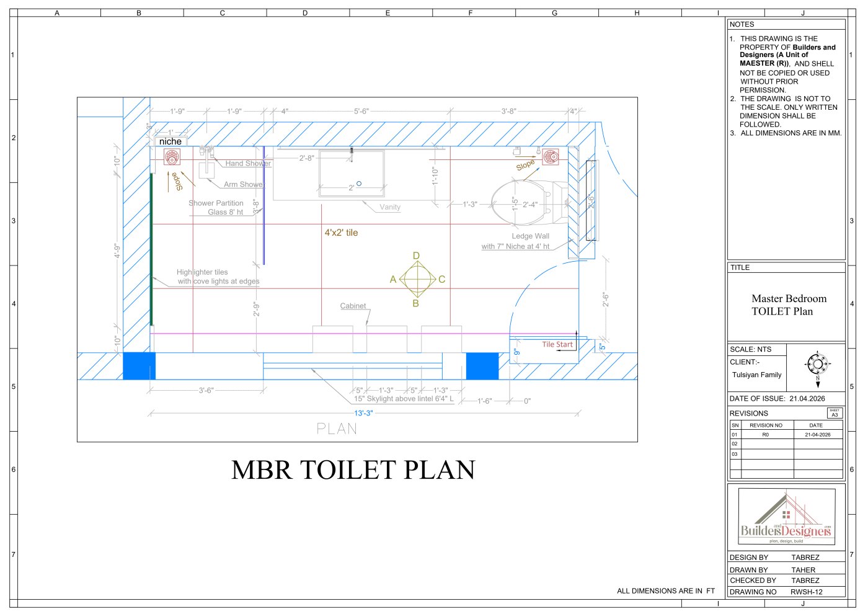Click the 1'-6" bottom dimension
This screenshot has width=868, height=614.
coord(484,401)
